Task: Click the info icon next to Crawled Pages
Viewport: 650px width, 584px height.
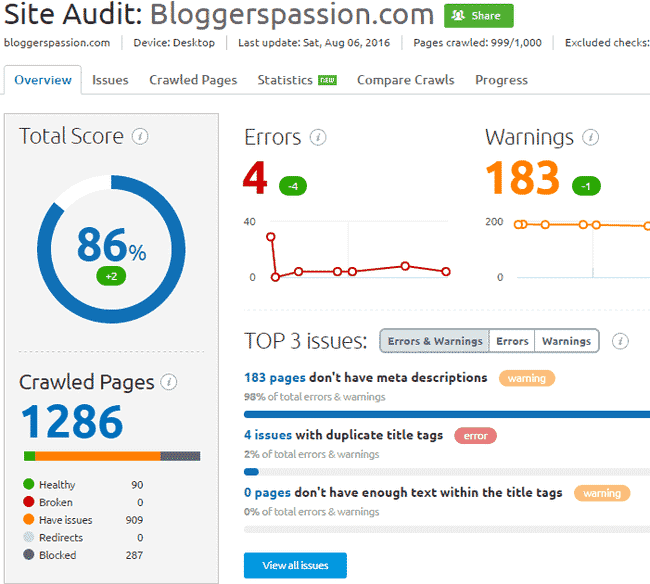Action: point(169,382)
